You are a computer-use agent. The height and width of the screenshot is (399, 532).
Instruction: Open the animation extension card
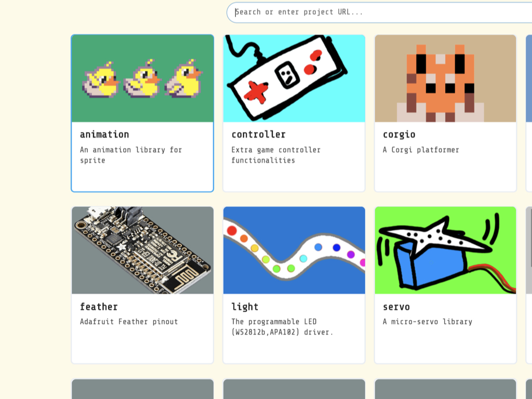click(x=142, y=113)
